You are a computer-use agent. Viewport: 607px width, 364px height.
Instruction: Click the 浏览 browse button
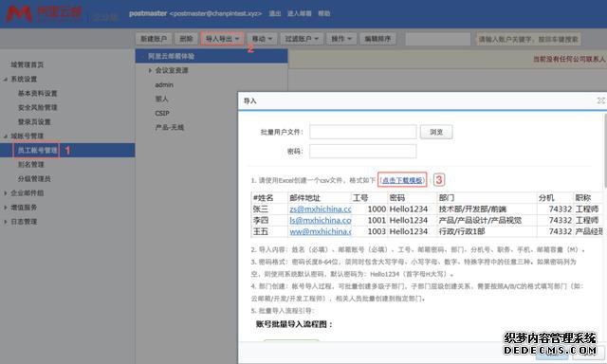click(x=436, y=132)
